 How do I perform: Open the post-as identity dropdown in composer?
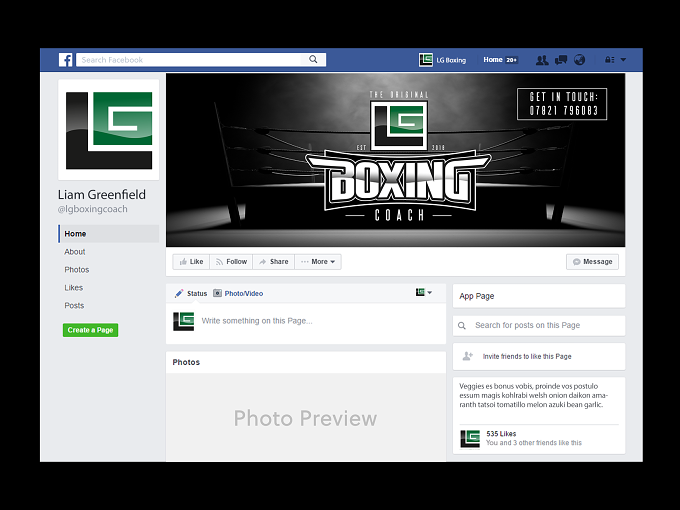pos(424,292)
